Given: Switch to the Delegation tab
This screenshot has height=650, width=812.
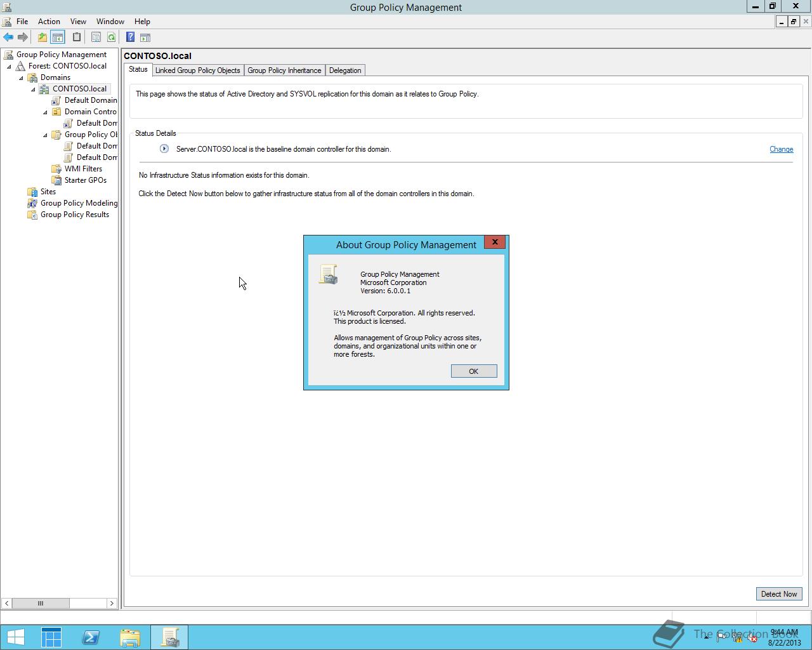Looking at the screenshot, I should pos(345,70).
